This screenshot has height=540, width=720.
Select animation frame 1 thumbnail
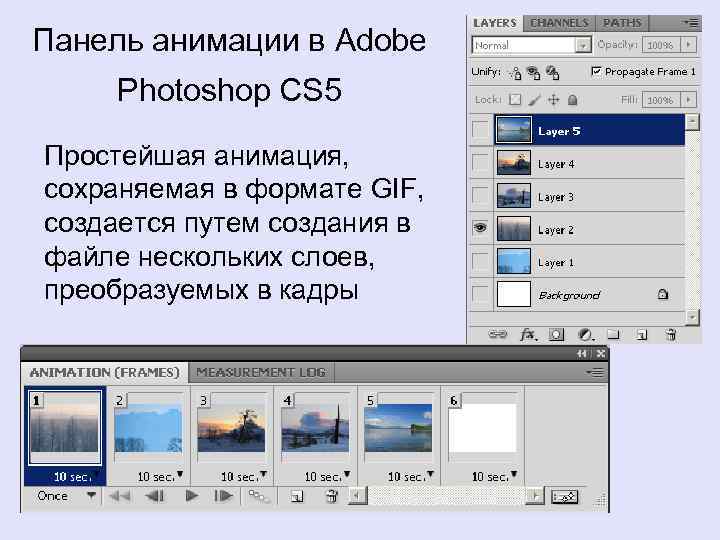click(x=65, y=427)
